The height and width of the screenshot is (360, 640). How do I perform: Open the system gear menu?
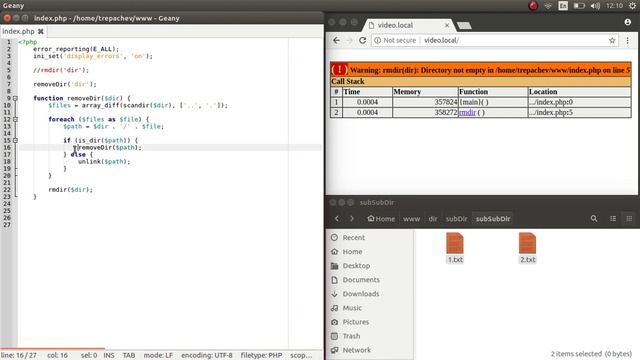pos(632,6)
